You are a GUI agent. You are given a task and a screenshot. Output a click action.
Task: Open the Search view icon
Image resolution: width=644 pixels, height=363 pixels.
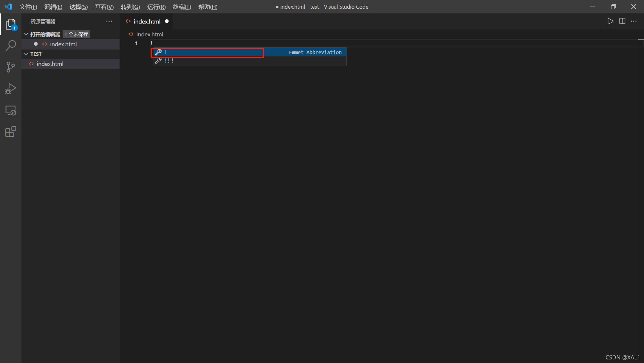coord(11,46)
